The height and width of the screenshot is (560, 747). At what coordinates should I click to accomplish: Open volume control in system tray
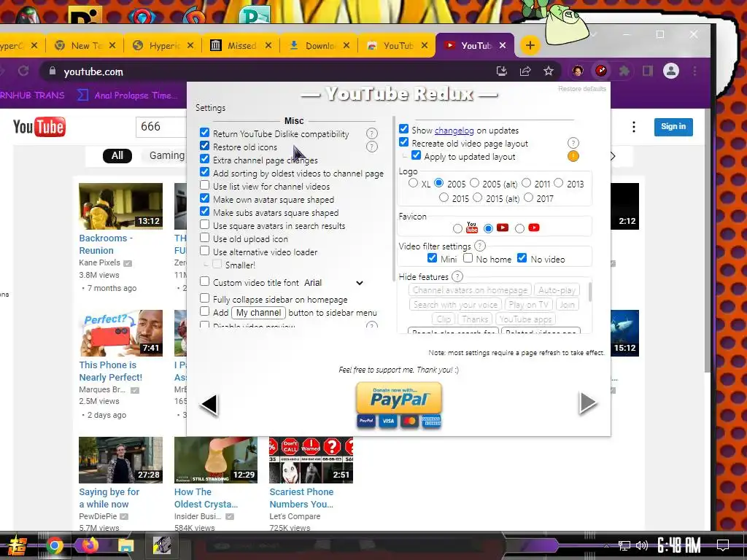[x=642, y=545]
